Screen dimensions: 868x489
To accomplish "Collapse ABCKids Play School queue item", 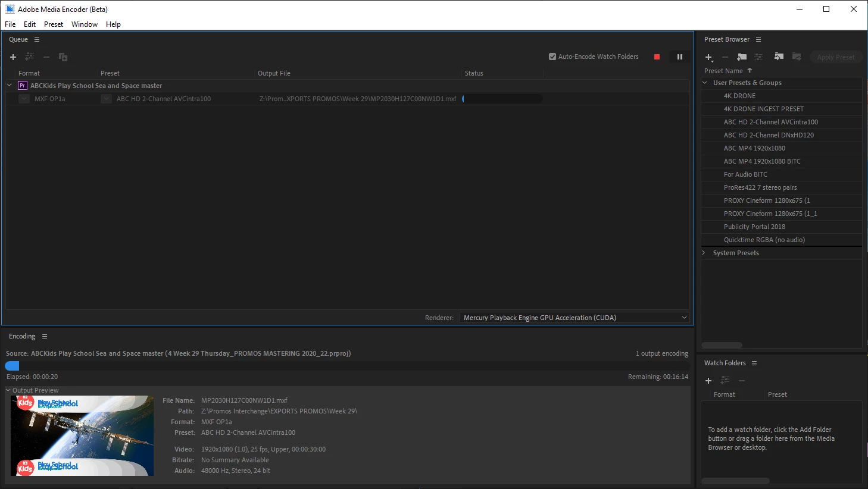I will pyautogui.click(x=10, y=86).
